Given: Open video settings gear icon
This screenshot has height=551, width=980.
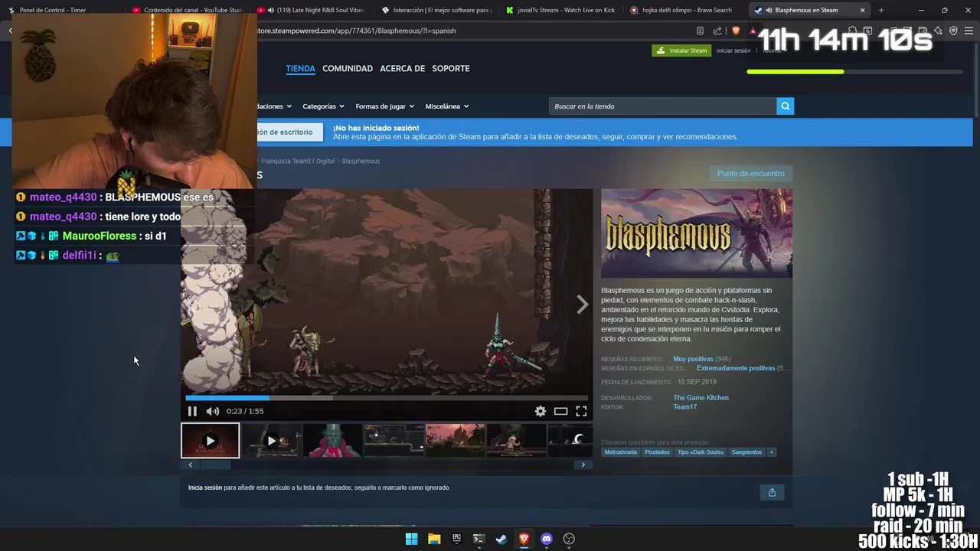Looking at the screenshot, I should point(541,411).
